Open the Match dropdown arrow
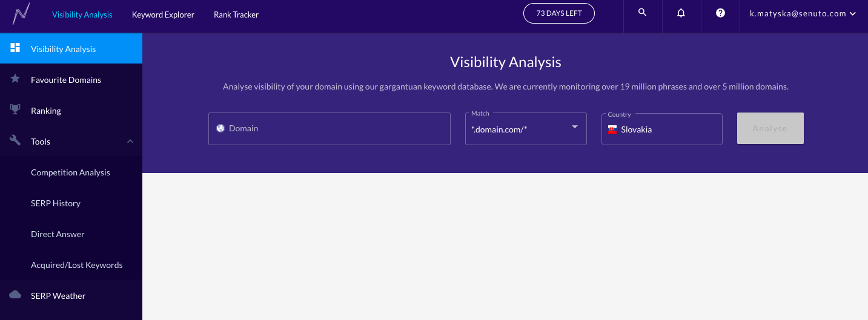 (574, 127)
